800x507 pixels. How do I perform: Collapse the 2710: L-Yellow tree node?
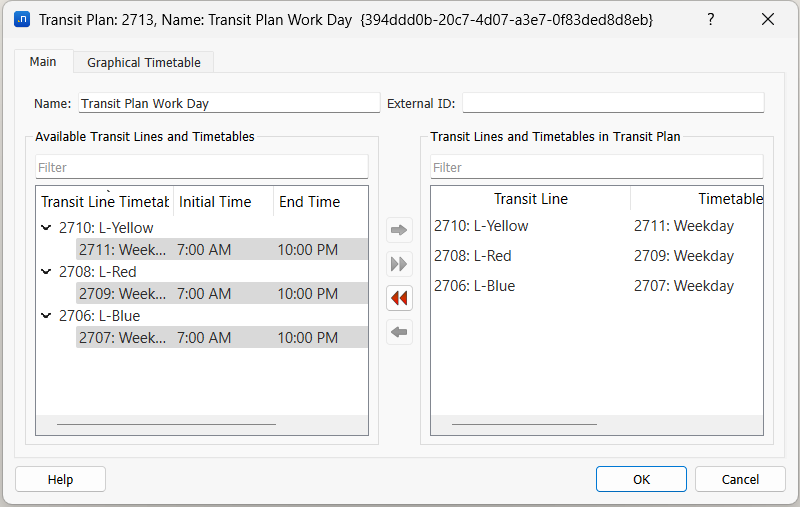tap(46, 228)
